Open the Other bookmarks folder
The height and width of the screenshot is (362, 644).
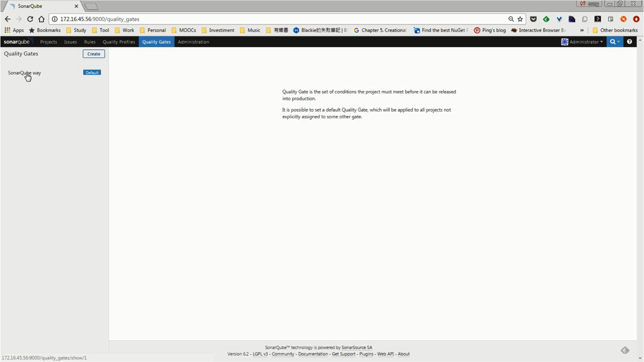coord(615,30)
